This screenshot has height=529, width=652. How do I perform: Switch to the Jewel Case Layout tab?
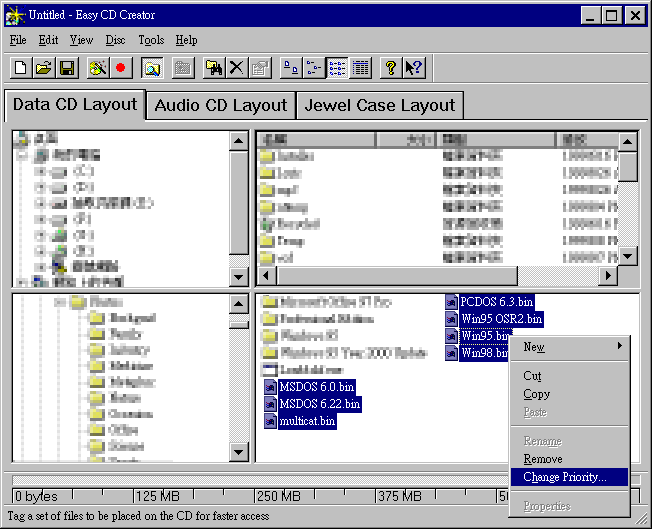click(380, 106)
